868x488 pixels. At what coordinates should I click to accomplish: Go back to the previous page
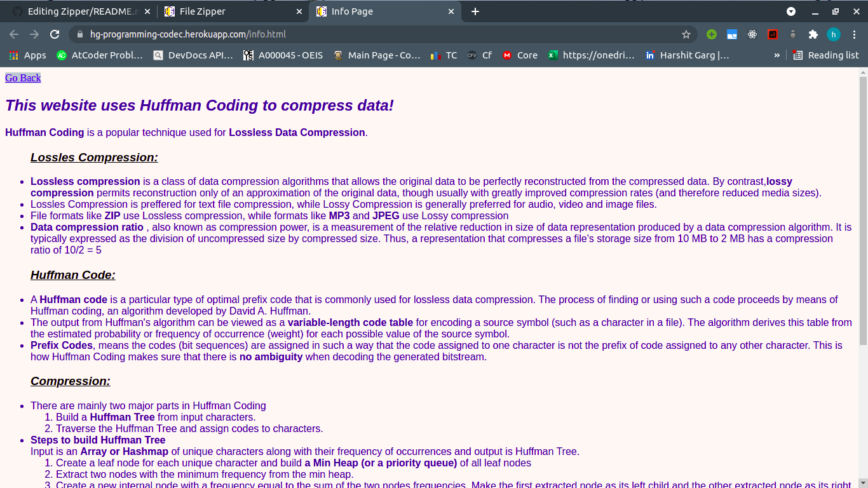click(x=14, y=34)
